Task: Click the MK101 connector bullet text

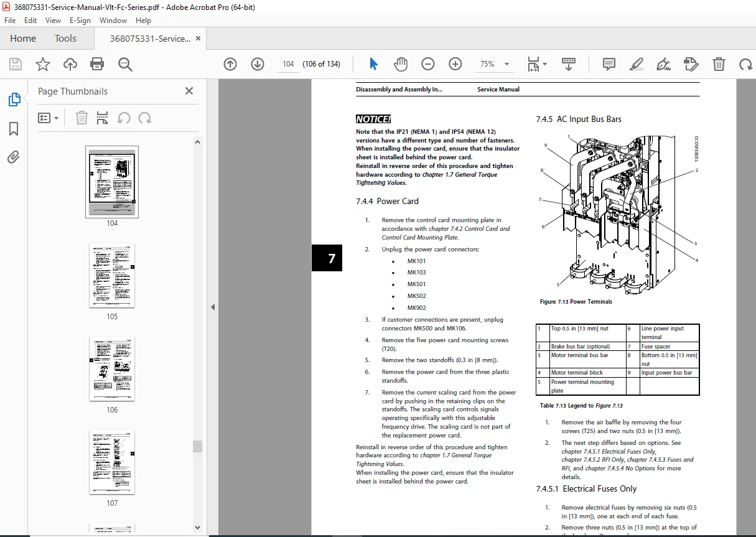Action: 416,261
